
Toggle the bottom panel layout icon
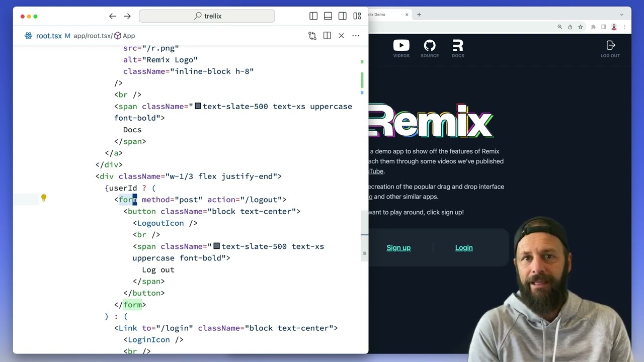[x=328, y=16]
